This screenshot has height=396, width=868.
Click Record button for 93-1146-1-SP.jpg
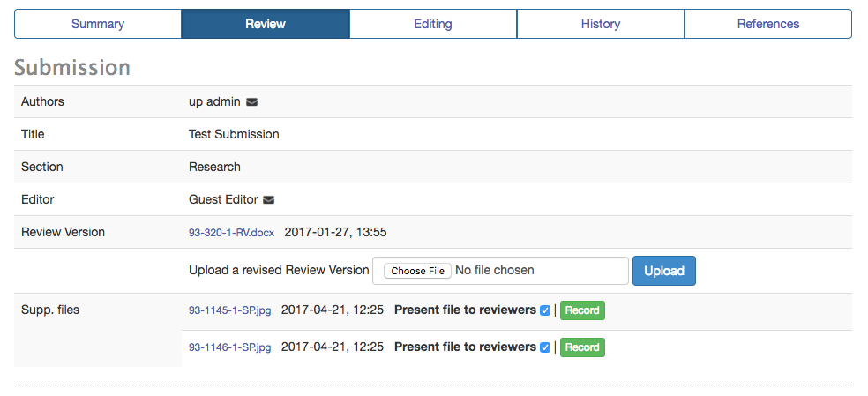582,347
